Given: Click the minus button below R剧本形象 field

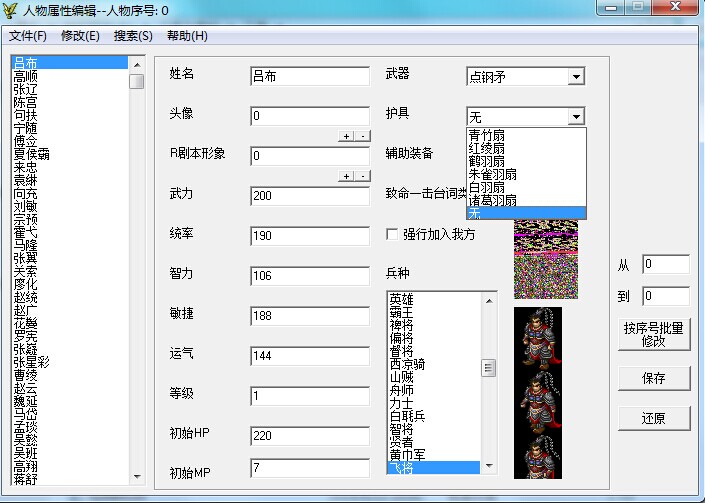Looking at the screenshot, I should [x=362, y=176].
